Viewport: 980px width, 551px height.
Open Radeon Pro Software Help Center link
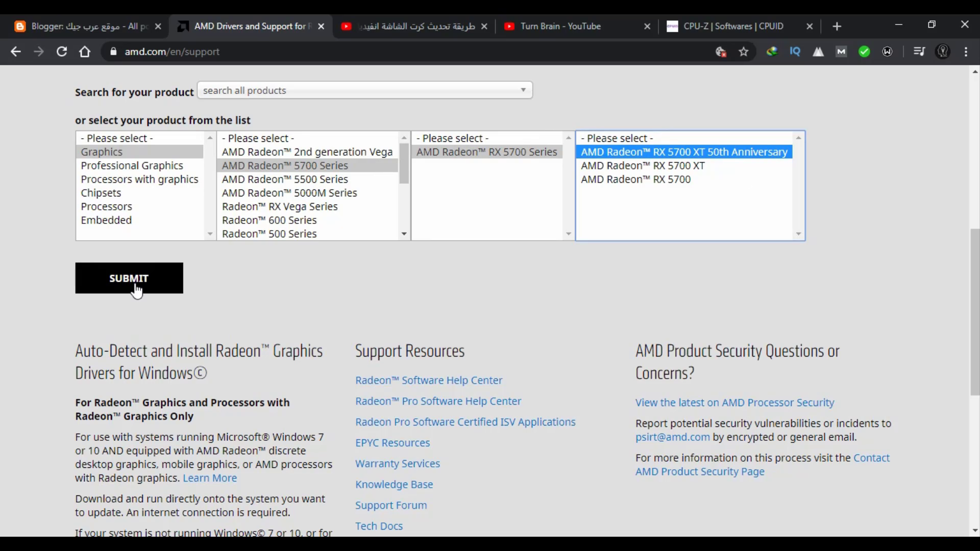tap(438, 402)
